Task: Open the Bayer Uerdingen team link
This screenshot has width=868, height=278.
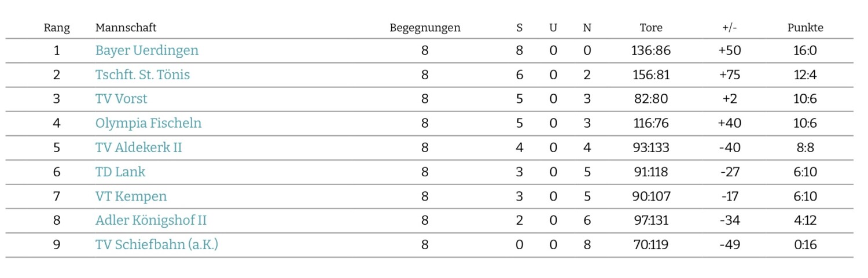Action: coord(146,51)
